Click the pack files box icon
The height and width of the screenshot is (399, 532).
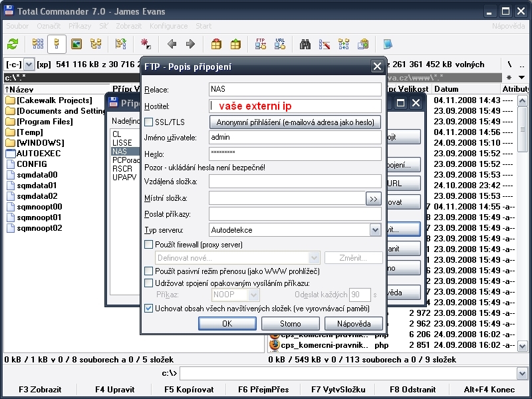point(216,44)
